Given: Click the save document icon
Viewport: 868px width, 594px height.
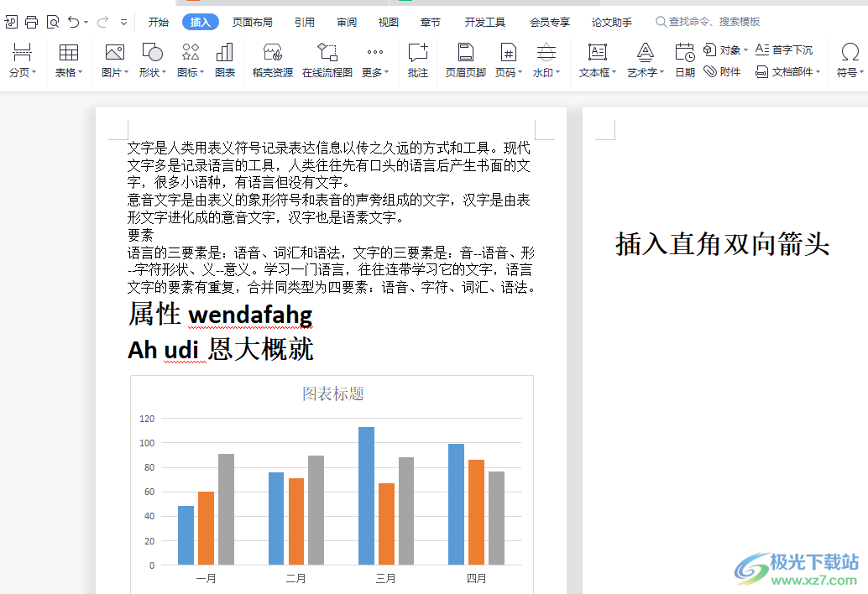Looking at the screenshot, I should 11,22.
